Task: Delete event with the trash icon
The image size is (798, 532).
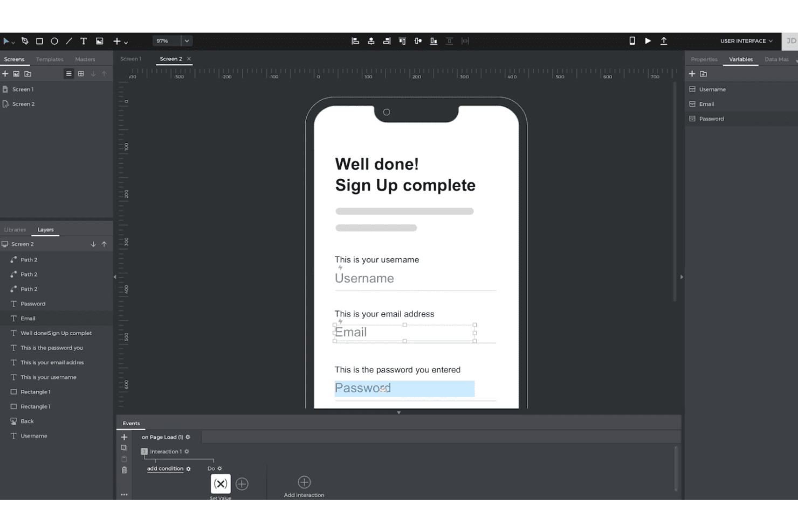Action: [124, 470]
